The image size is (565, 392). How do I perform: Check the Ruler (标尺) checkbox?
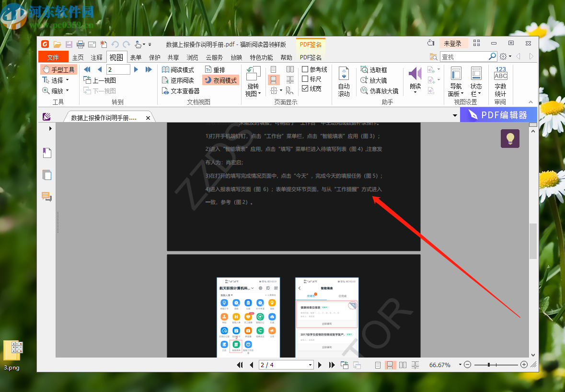(305, 79)
